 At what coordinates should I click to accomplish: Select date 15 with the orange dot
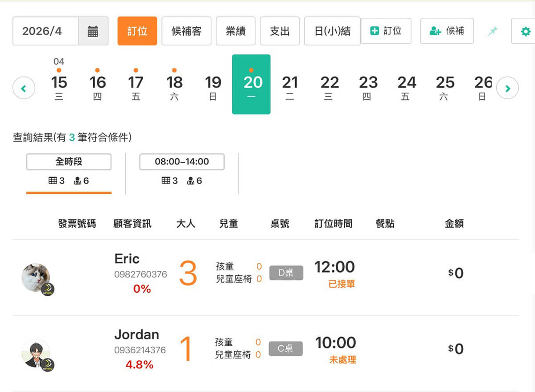click(58, 82)
